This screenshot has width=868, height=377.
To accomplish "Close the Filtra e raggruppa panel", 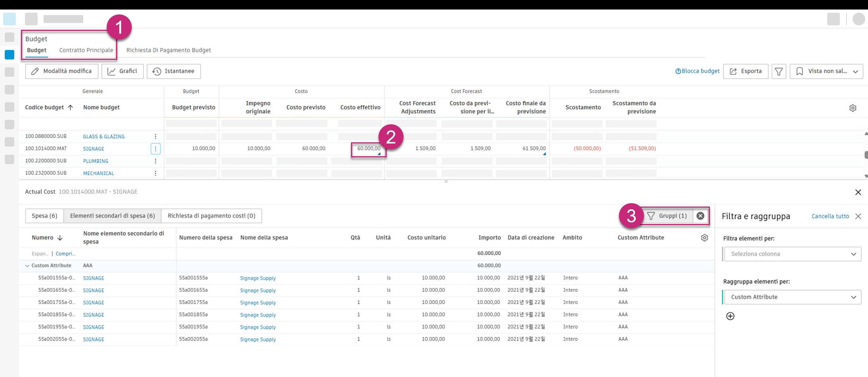I will (x=858, y=216).
